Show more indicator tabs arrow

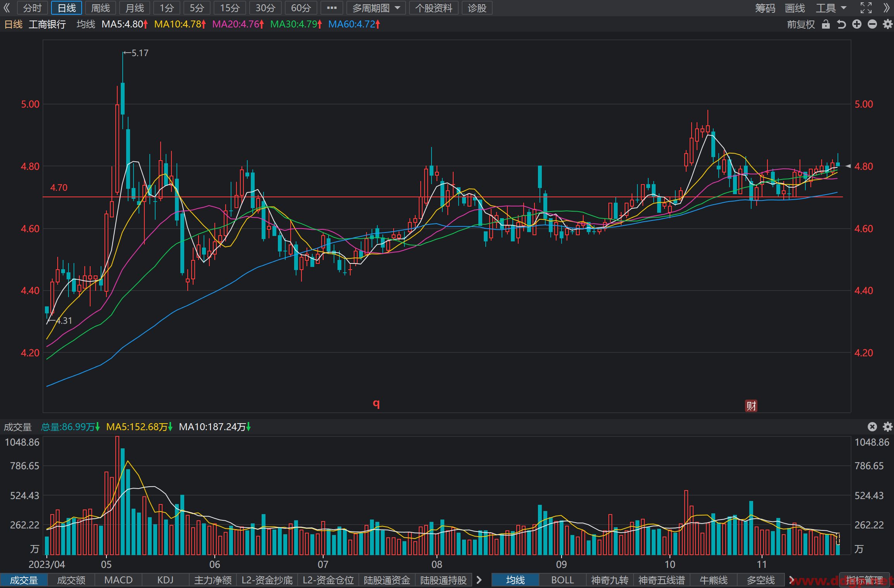coord(479,580)
